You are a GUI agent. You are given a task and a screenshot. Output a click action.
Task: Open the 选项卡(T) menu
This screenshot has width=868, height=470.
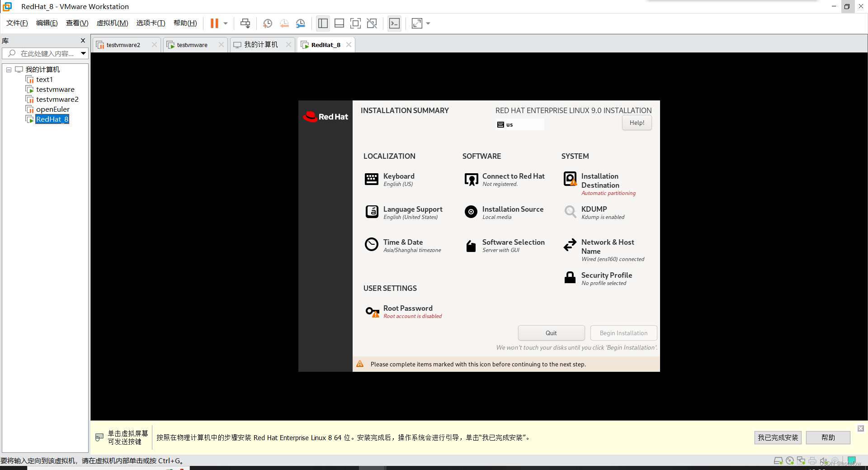(151, 23)
